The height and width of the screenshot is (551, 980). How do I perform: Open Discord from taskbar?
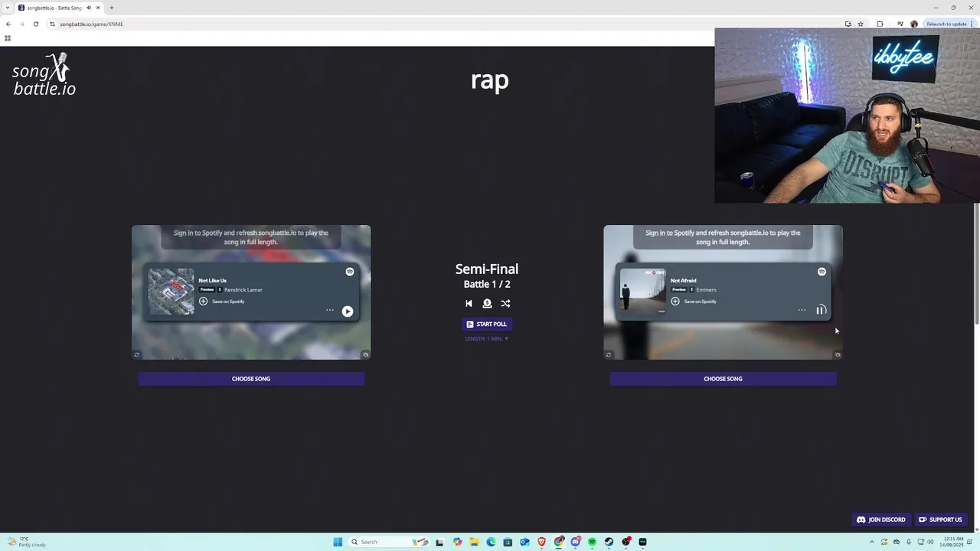coord(576,542)
